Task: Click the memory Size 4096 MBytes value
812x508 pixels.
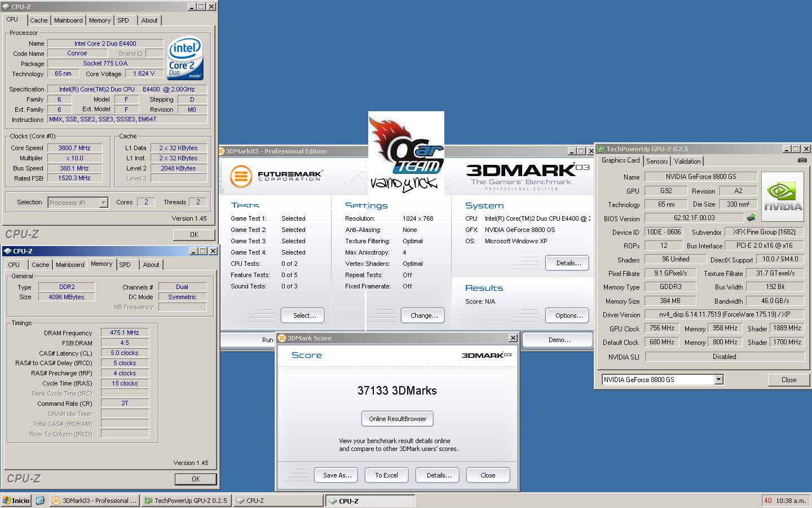Action: point(67,297)
